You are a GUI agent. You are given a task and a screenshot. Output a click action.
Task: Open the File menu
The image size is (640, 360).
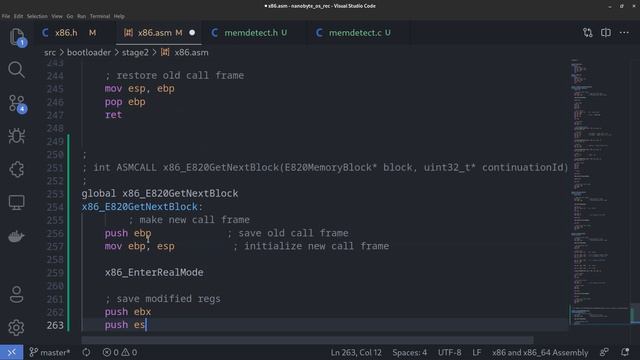click(6, 16)
